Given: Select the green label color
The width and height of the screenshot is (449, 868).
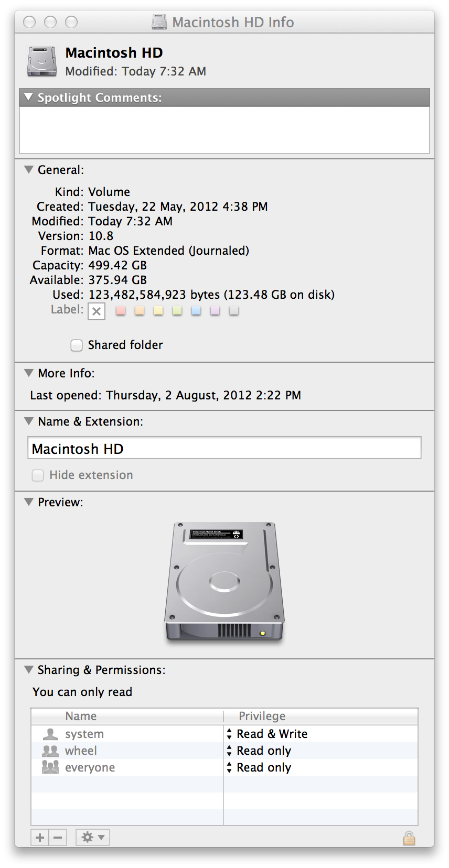Looking at the screenshot, I should [177, 310].
